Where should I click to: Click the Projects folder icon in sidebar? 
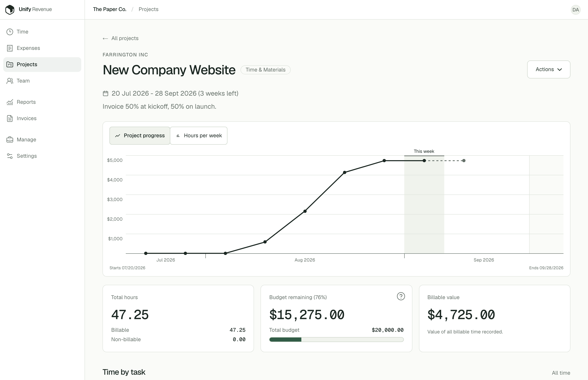click(x=10, y=64)
